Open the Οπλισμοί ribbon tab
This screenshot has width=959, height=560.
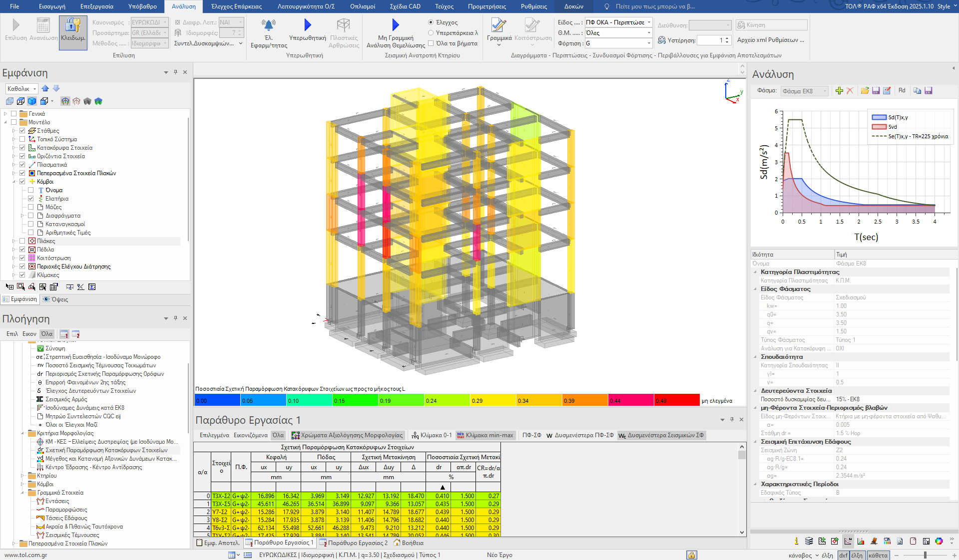pyautogui.click(x=363, y=6)
